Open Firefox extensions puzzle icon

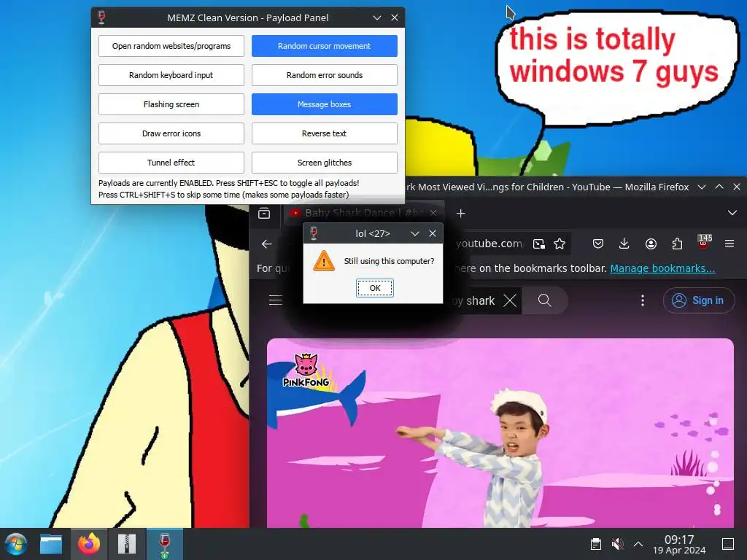pos(677,244)
